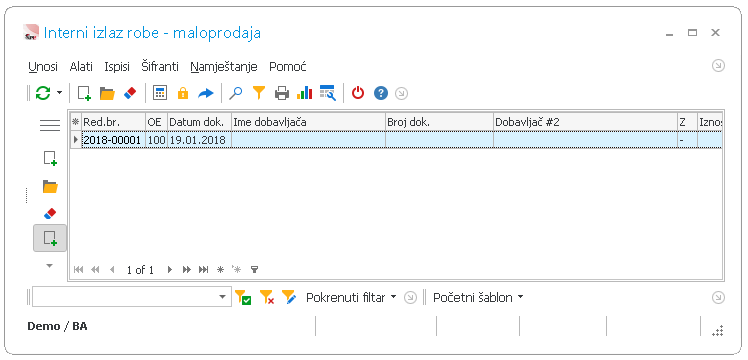Image resolution: width=748 pixels, height=360 pixels.
Task: Expand left sidebar with small down arrow
Action: [x=50, y=266]
